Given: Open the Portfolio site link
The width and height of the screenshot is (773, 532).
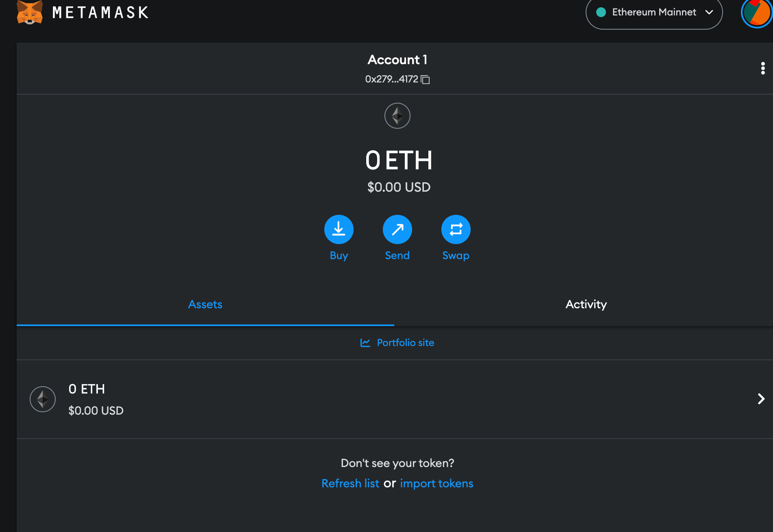Looking at the screenshot, I should (x=406, y=343).
